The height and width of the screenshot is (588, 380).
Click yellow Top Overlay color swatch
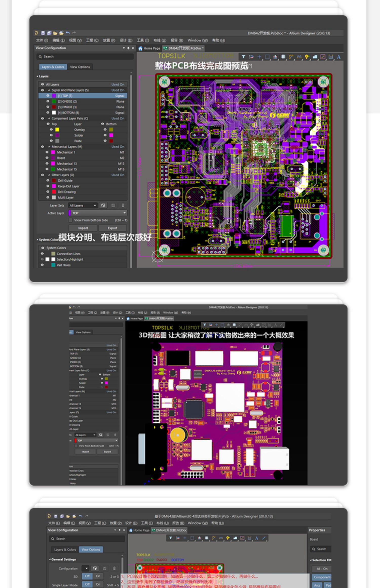point(57,129)
